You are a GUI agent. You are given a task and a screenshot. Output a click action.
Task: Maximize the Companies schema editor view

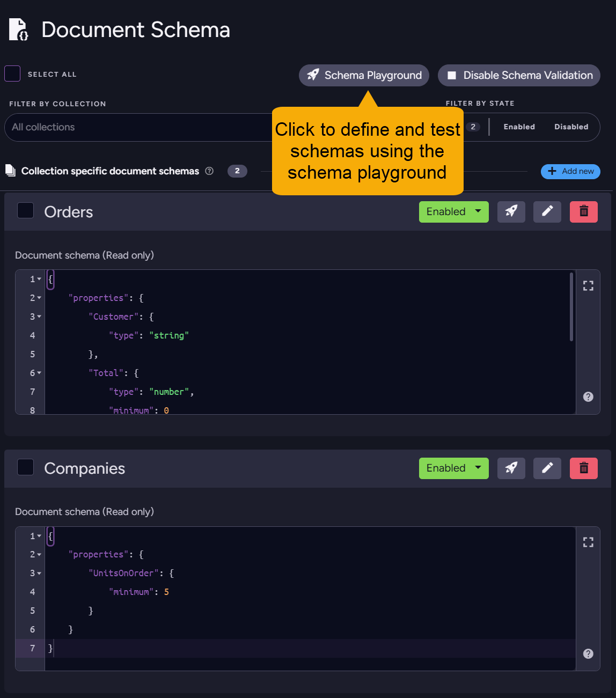coord(588,542)
